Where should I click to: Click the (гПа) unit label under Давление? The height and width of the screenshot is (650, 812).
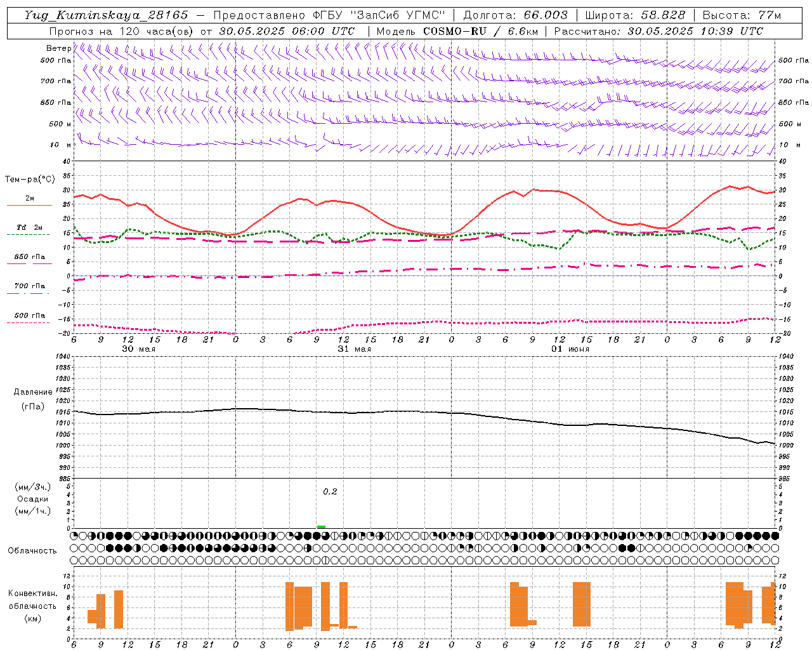click(33, 406)
